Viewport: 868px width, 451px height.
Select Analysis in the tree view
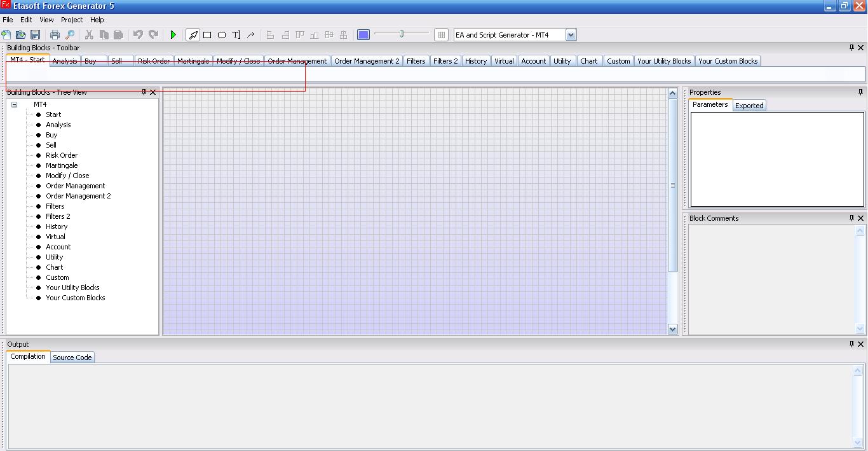58,125
